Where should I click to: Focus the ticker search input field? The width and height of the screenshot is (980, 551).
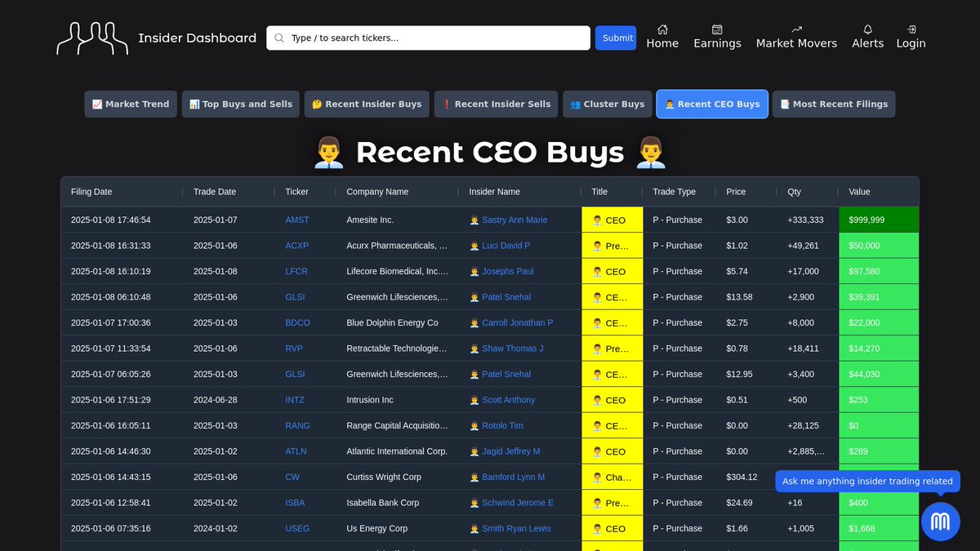tap(428, 38)
